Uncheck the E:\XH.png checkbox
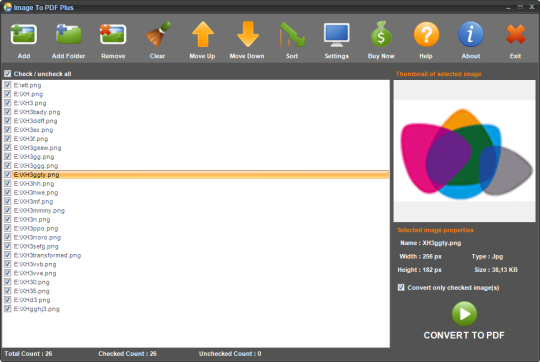Image resolution: width=540 pixels, height=362 pixels. (x=8, y=94)
